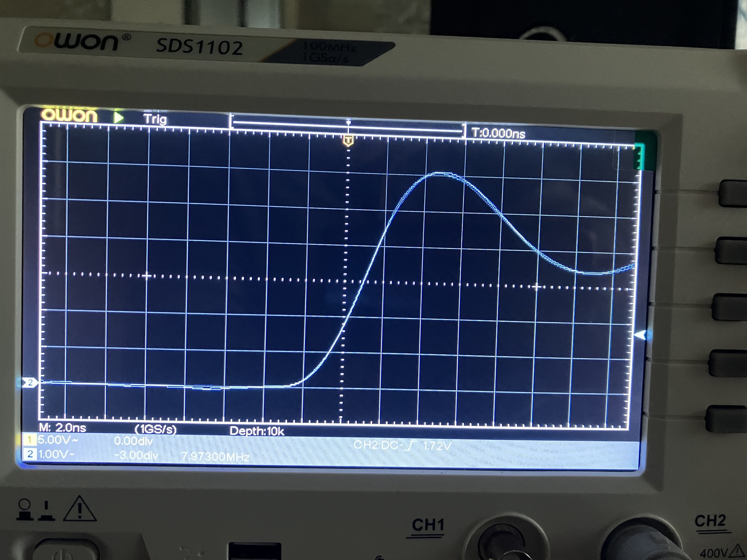Viewport: 747px width, 560px height.
Task: Click the 5.00V channel 1 scale readout
Action: click(58, 440)
